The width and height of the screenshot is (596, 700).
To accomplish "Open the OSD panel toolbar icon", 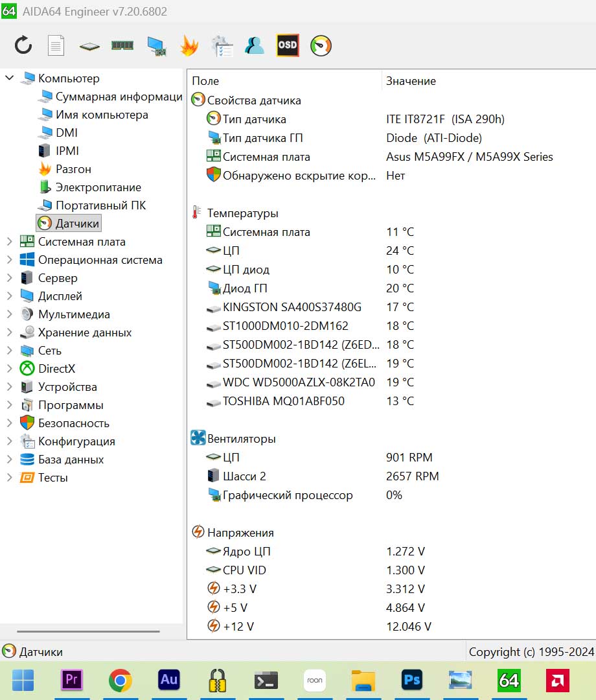I will click(x=287, y=45).
